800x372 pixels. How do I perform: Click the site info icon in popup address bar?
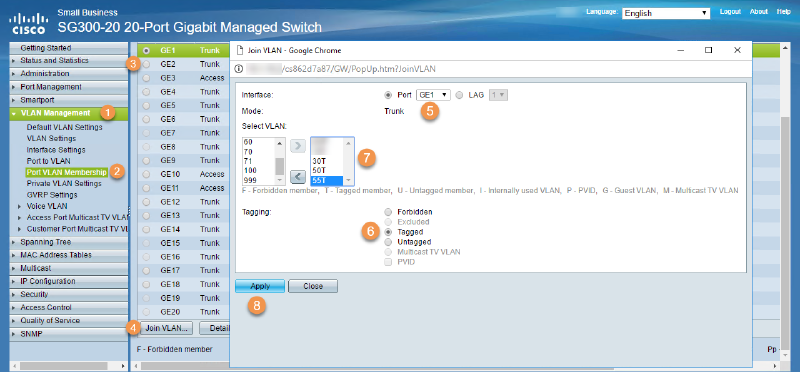[238, 68]
